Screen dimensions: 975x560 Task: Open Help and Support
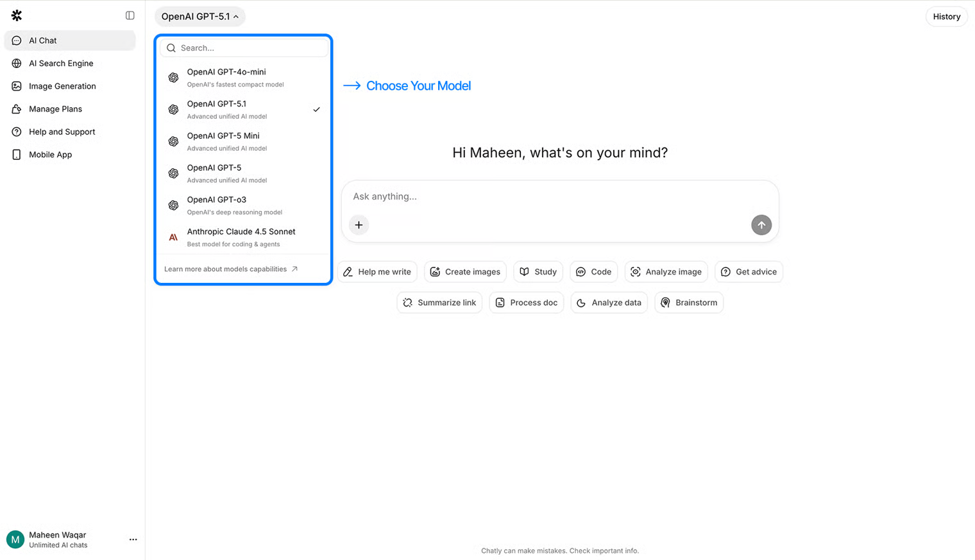(70, 132)
